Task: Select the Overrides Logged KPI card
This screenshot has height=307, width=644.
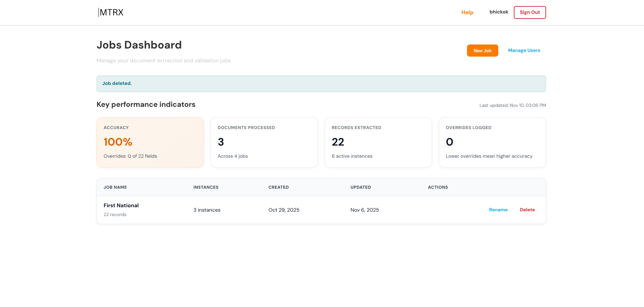Action: [x=492, y=142]
